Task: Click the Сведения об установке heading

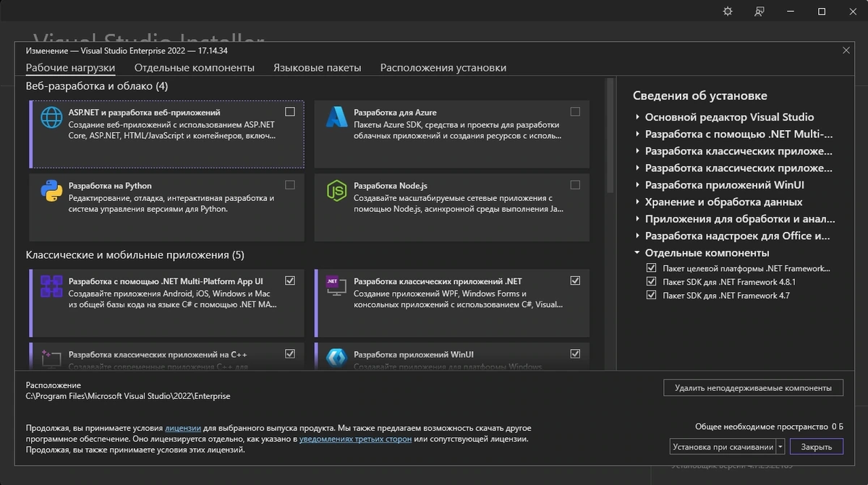Action: click(x=700, y=95)
